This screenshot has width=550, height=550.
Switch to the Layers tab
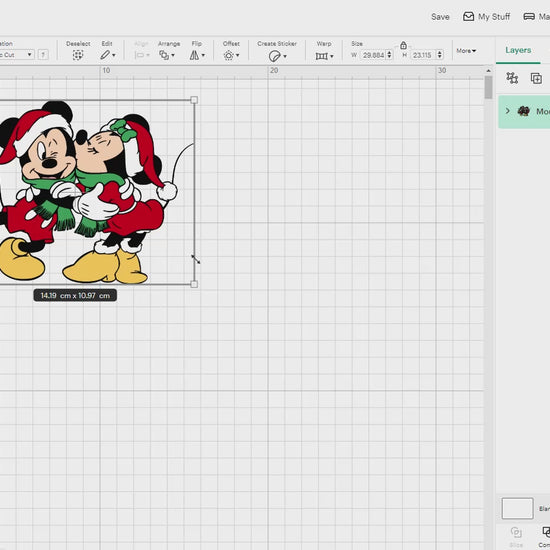click(x=518, y=50)
